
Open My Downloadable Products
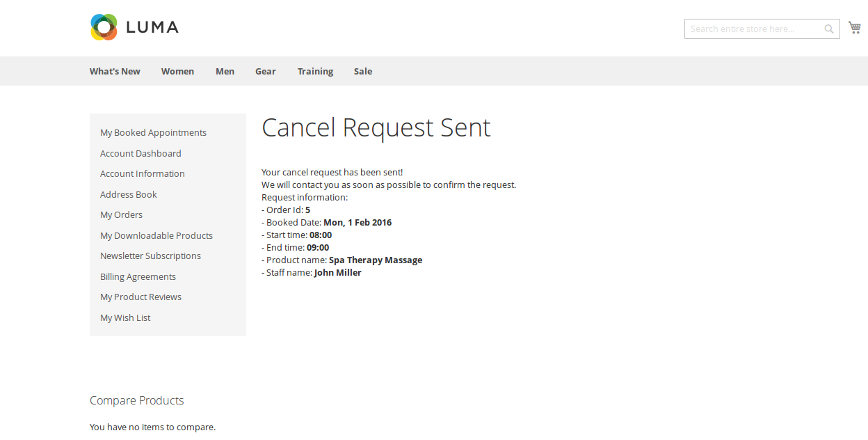click(156, 235)
